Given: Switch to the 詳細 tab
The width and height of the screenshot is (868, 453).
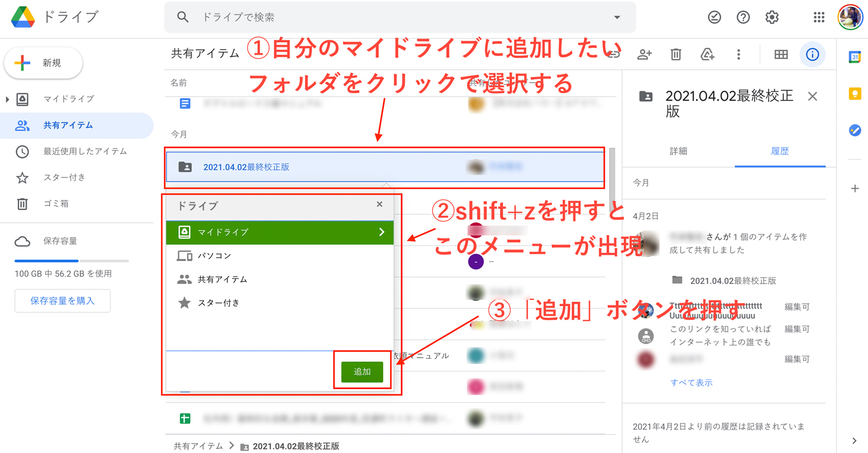Looking at the screenshot, I should click(677, 151).
